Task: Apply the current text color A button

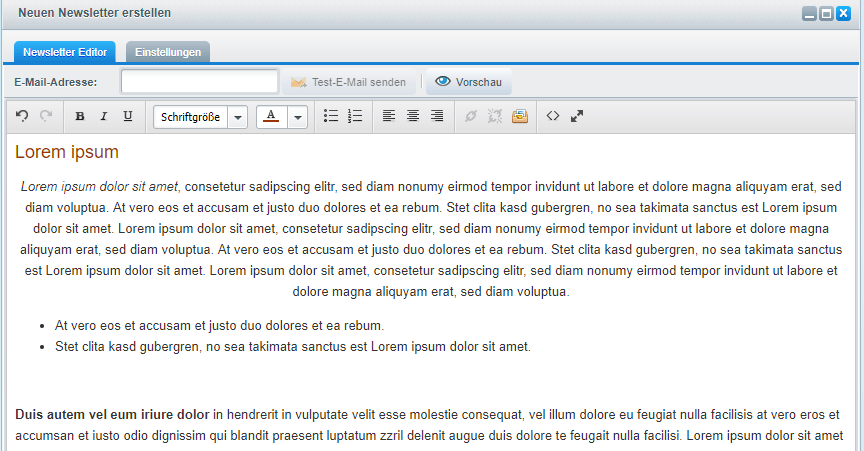Action: pos(271,117)
